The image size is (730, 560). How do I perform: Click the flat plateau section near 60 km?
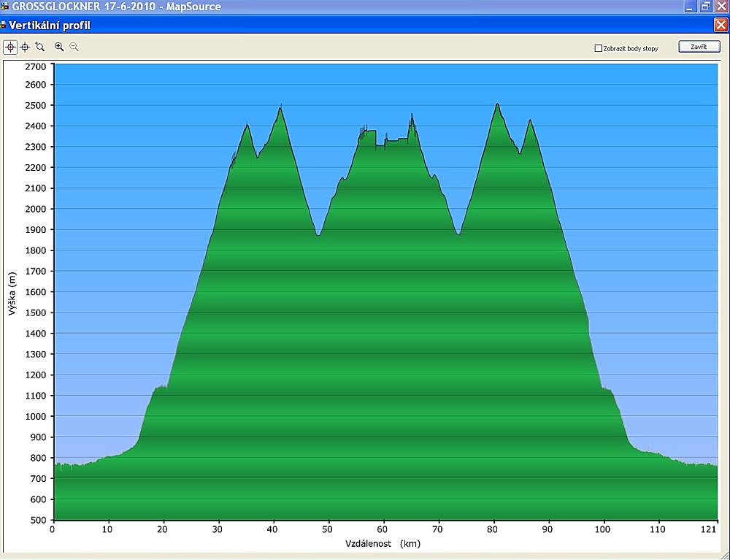(x=380, y=147)
